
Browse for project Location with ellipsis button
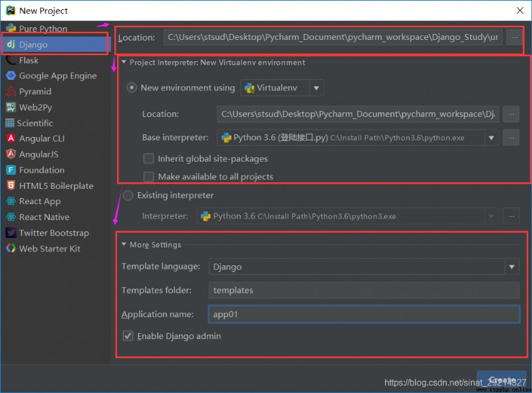point(515,37)
